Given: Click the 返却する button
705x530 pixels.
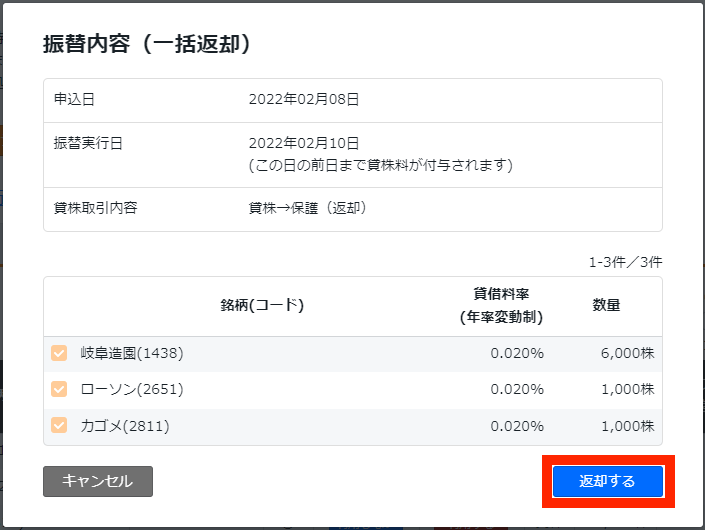Looking at the screenshot, I should coord(608,481).
